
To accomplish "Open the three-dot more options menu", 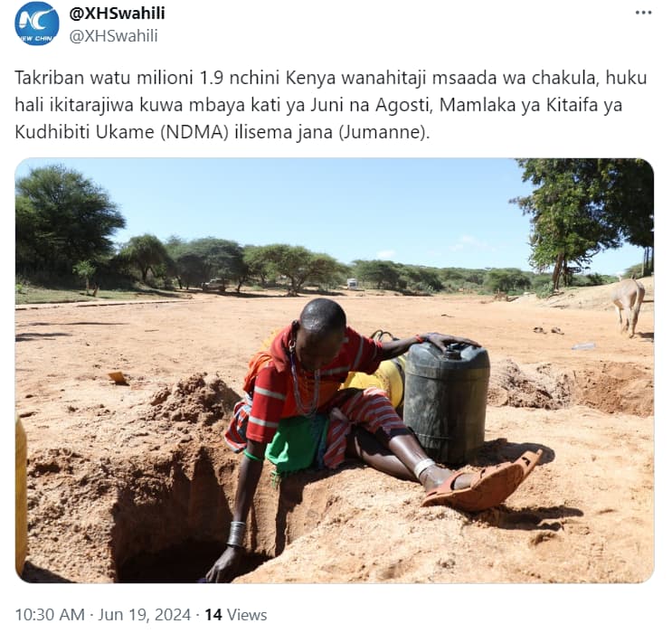I will pyautogui.click(x=643, y=13).
